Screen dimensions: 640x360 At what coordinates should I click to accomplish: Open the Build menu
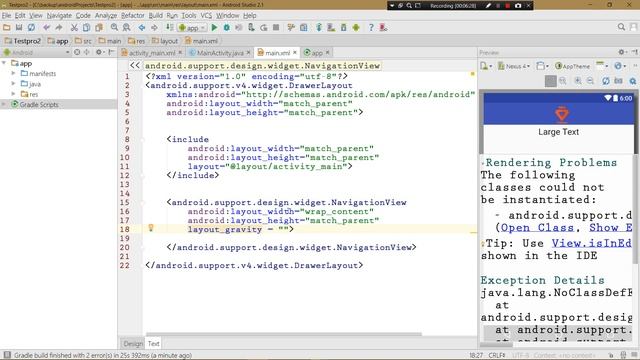click(x=156, y=16)
